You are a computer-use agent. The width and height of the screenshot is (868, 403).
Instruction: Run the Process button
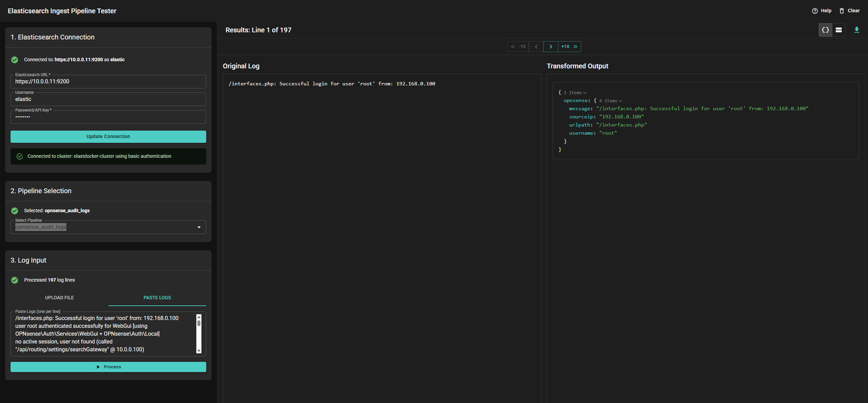click(x=108, y=367)
